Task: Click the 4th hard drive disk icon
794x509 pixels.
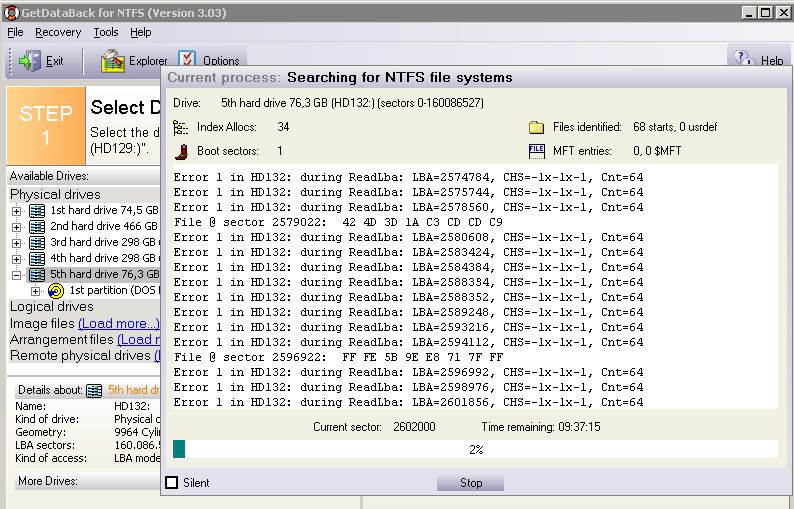Action: click(x=37, y=258)
